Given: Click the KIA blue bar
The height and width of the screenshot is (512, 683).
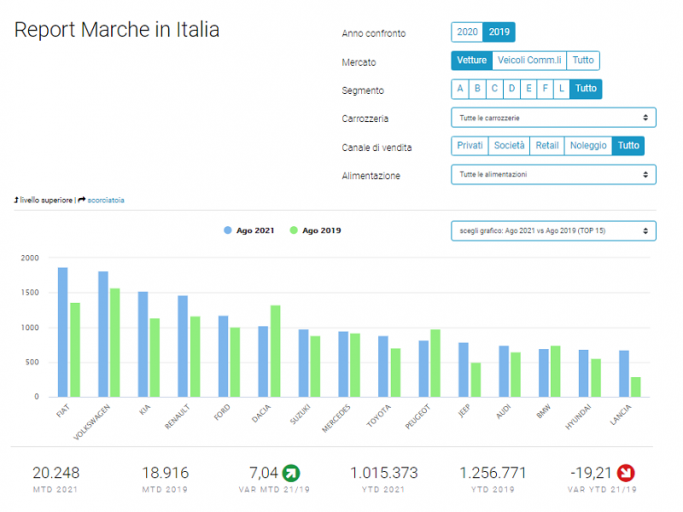Looking at the screenshot, I should (143, 344).
